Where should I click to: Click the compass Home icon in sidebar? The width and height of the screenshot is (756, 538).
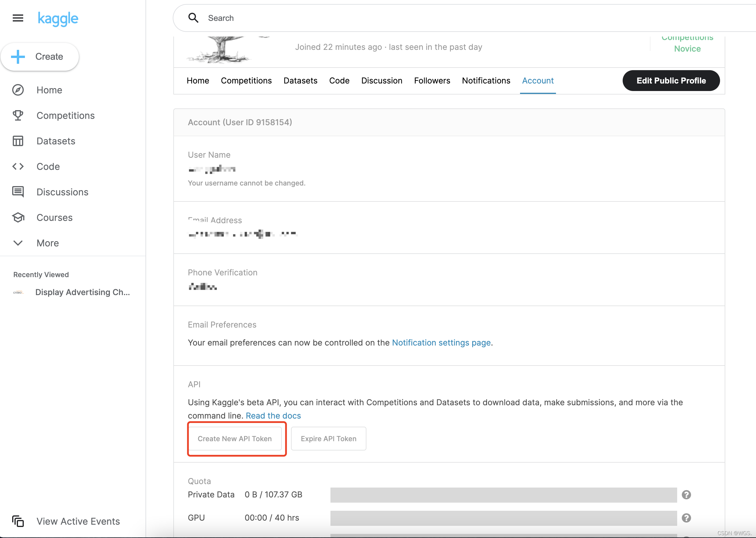[x=18, y=90]
